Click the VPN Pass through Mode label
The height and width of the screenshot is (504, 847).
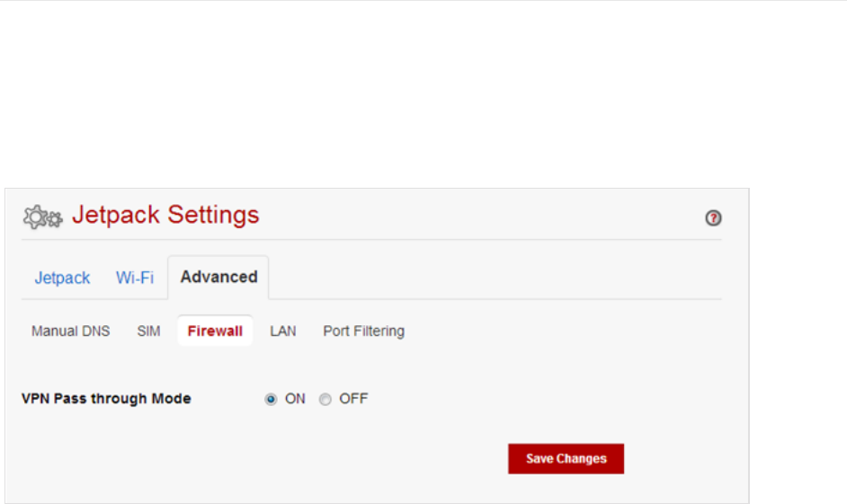tap(106, 399)
